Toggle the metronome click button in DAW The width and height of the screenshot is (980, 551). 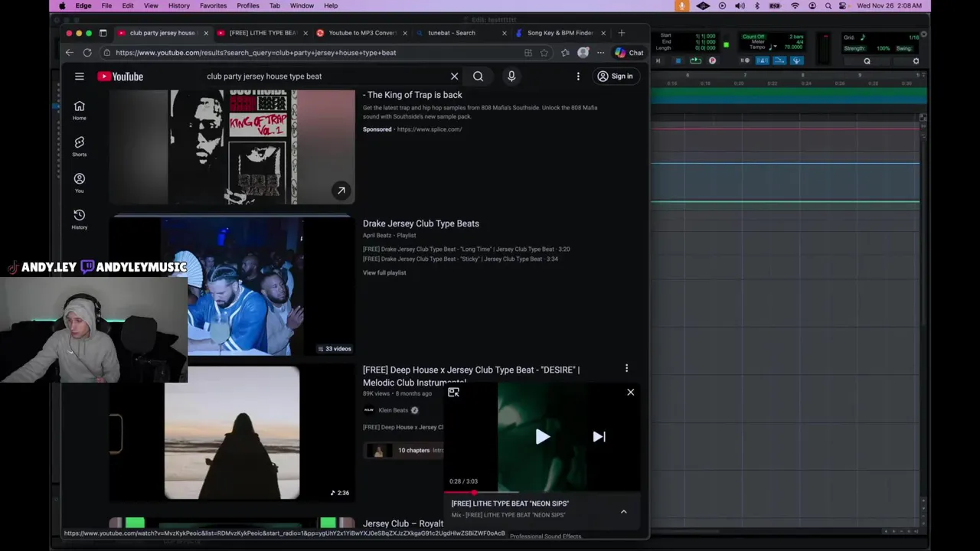pos(763,60)
